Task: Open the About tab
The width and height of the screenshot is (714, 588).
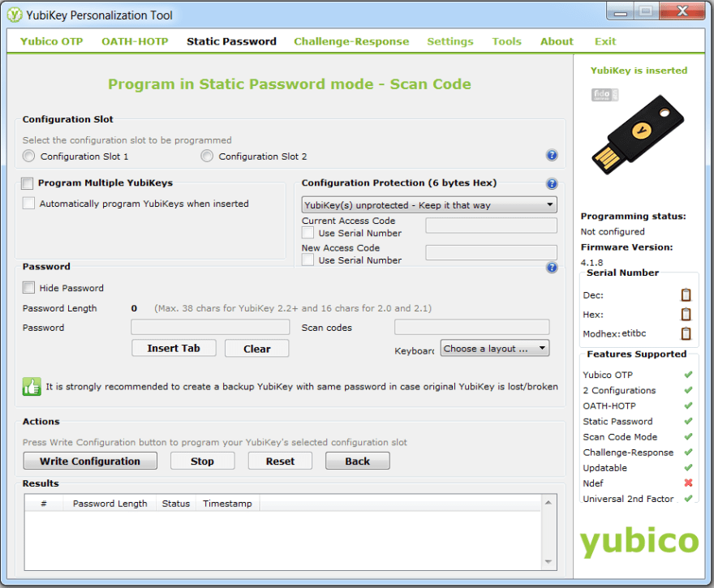Action: click(557, 41)
